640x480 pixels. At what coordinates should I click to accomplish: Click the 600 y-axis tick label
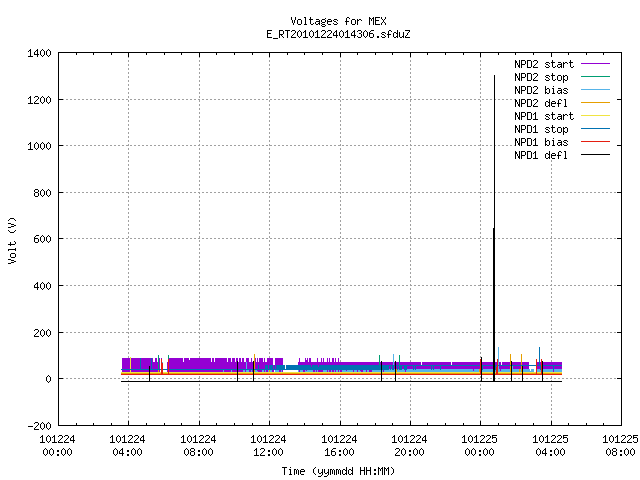click(42, 239)
